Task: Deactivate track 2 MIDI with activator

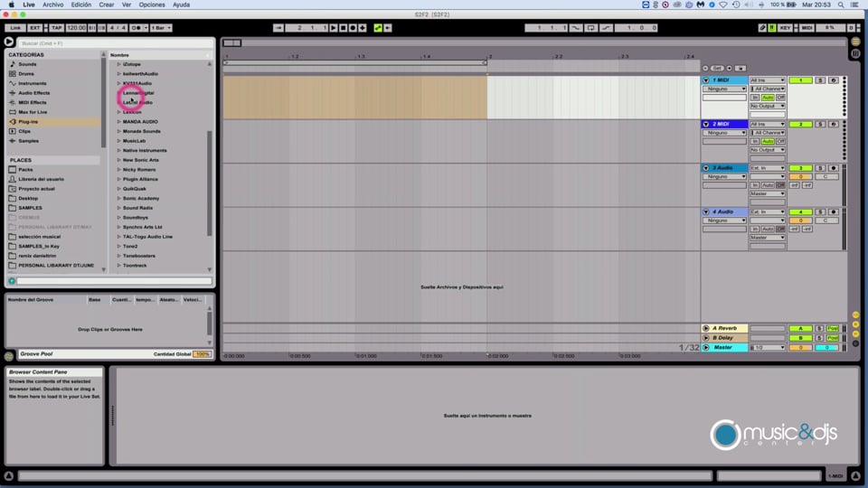Action: click(x=800, y=124)
